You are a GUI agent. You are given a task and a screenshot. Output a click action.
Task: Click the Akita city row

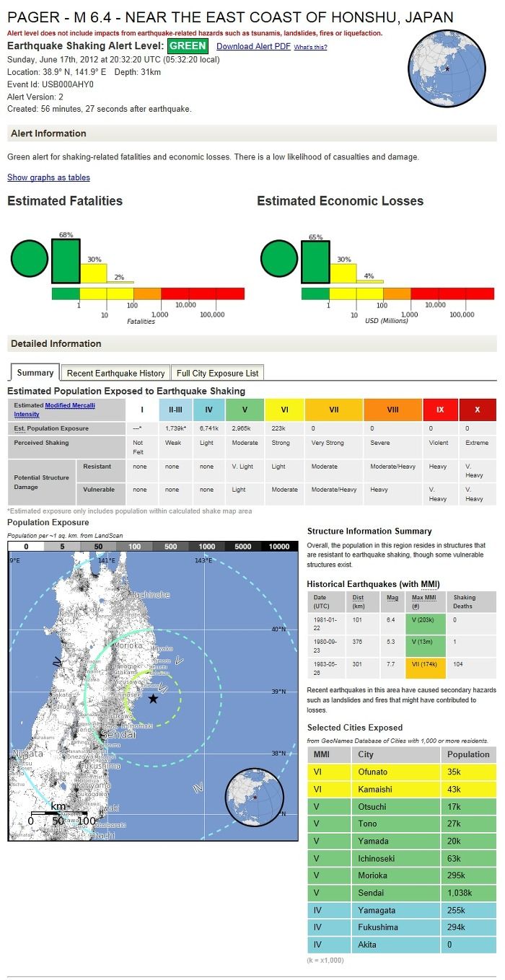pos(402,945)
